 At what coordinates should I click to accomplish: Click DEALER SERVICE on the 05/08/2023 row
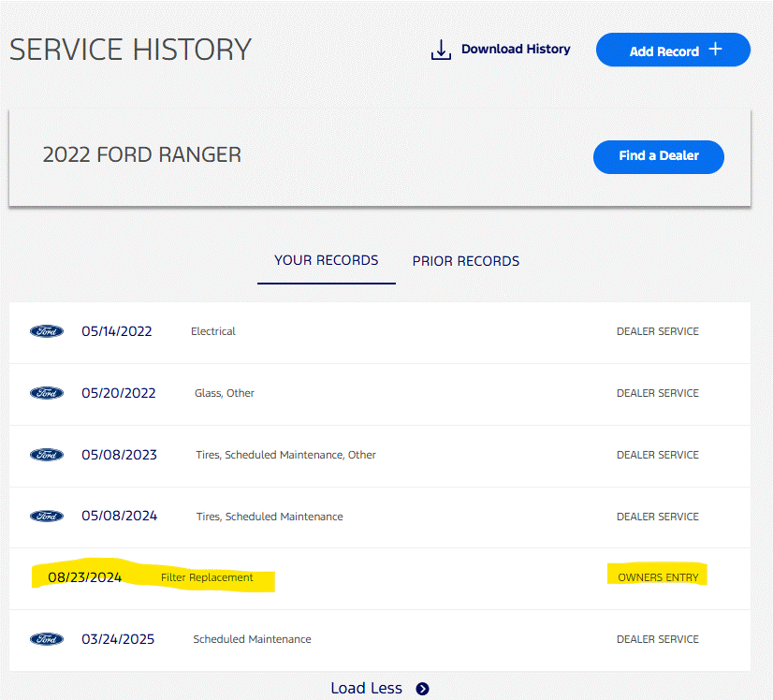click(x=658, y=455)
